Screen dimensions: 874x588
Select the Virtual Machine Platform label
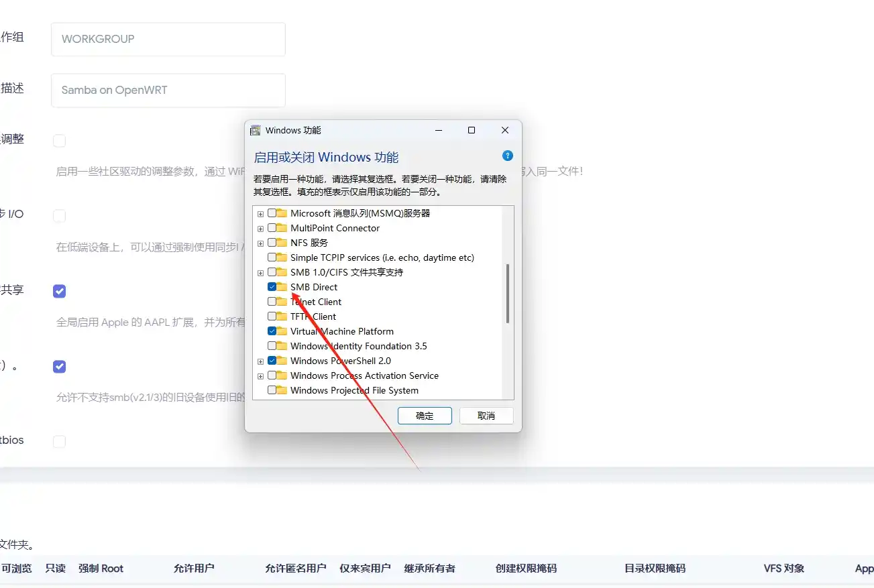(342, 331)
